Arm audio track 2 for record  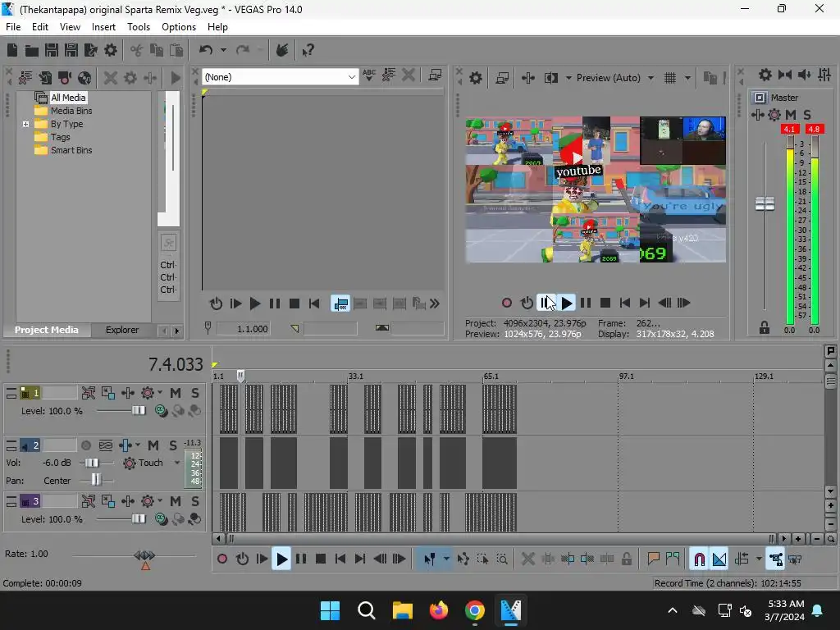pyautogui.click(x=85, y=445)
